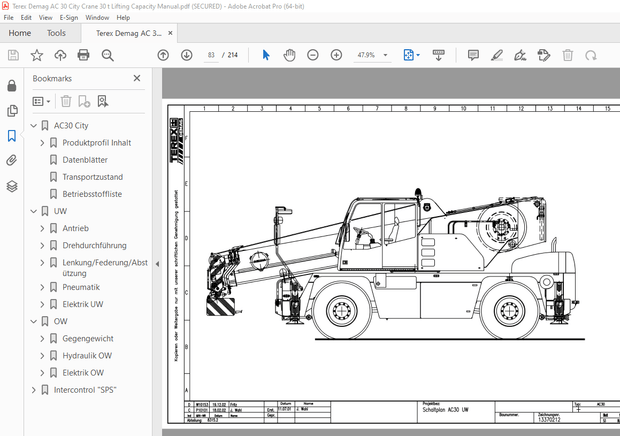This screenshot has height=436, width=620.
Task: Click the page number input field
Action: (211, 55)
